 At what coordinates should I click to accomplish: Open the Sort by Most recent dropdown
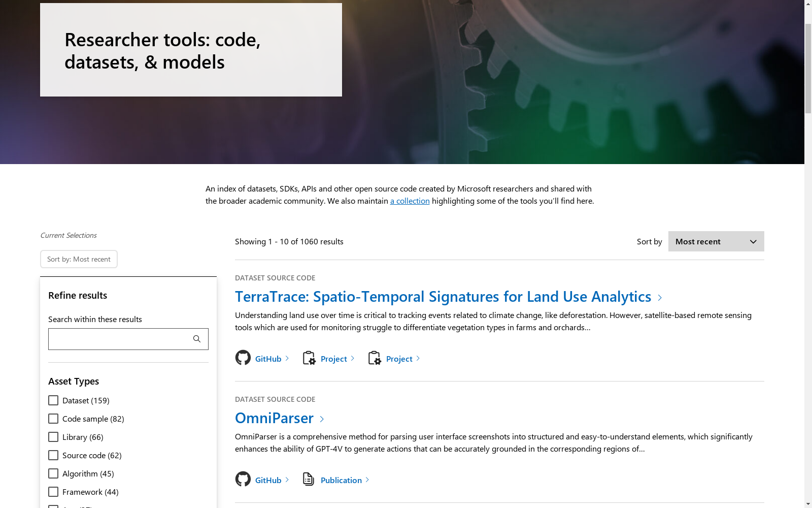click(716, 241)
